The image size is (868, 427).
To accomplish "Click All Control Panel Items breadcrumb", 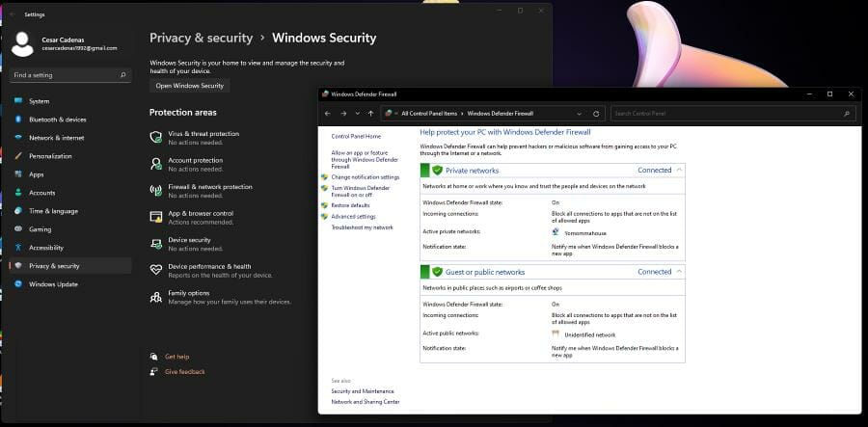I will tap(429, 114).
